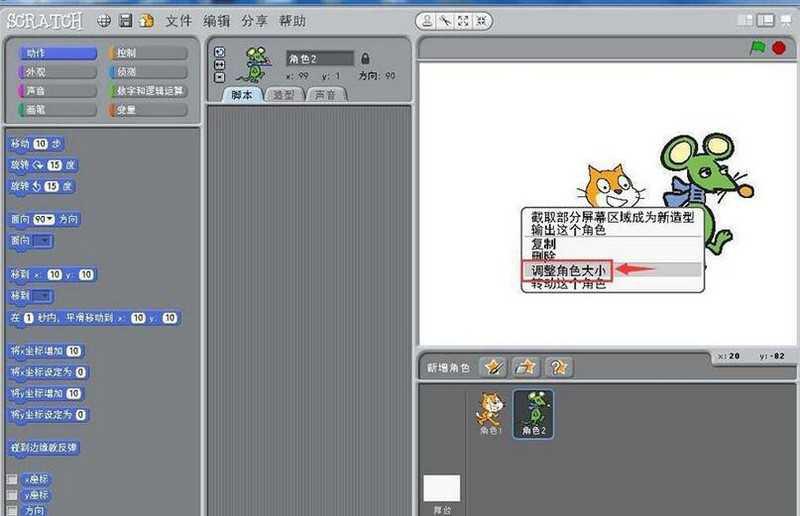
Task: Click the 角色1 cat sprite thumbnail
Action: tap(489, 411)
